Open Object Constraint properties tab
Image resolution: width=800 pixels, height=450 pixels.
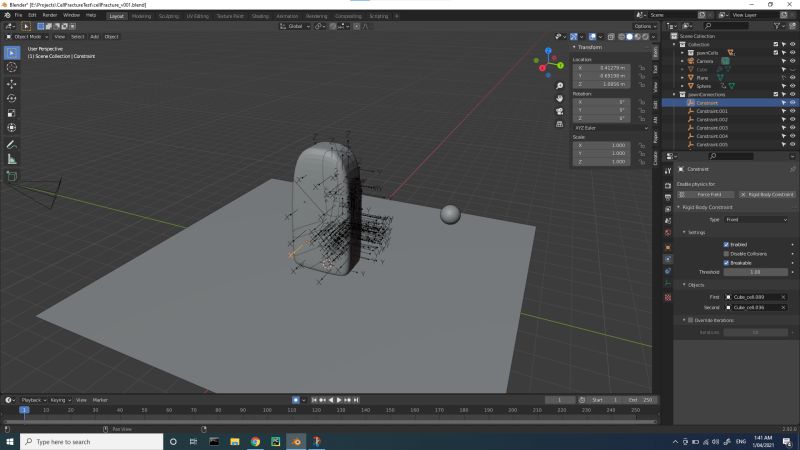(668, 271)
